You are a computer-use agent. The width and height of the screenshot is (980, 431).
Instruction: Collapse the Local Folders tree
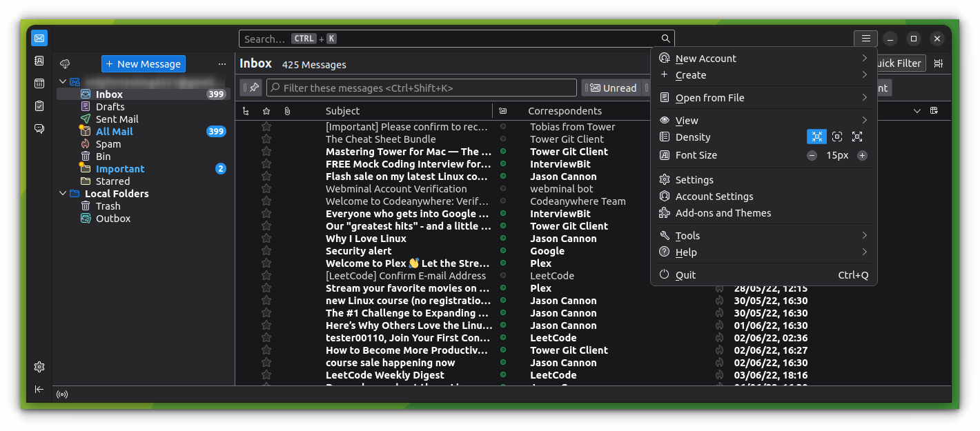coord(63,193)
